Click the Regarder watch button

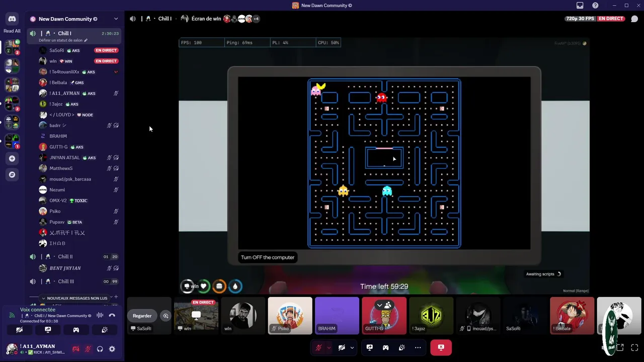click(x=142, y=316)
